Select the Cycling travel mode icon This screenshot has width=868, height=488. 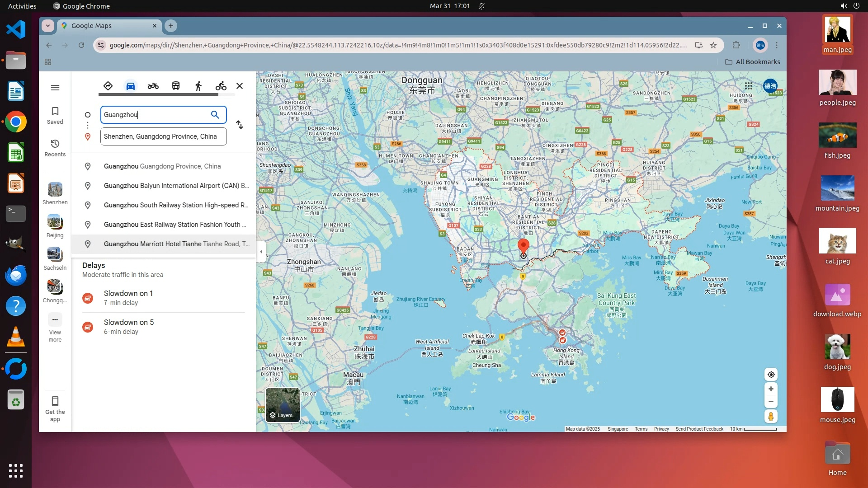pyautogui.click(x=221, y=86)
